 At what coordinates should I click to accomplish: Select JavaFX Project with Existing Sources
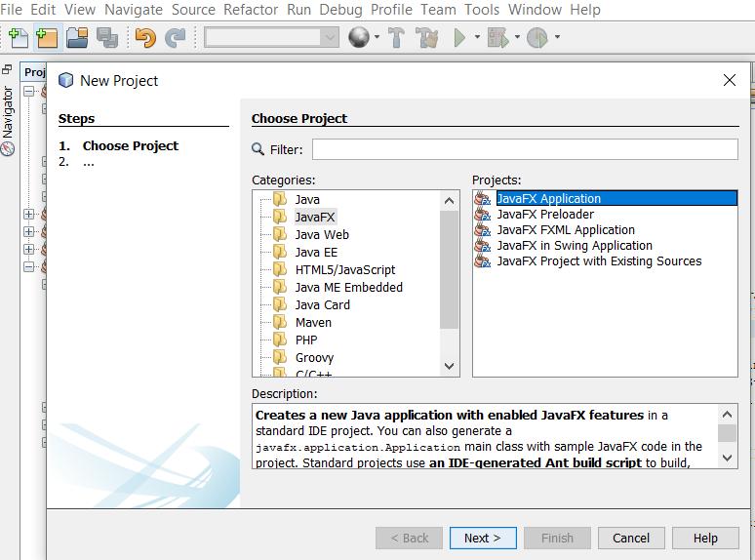[600, 261]
